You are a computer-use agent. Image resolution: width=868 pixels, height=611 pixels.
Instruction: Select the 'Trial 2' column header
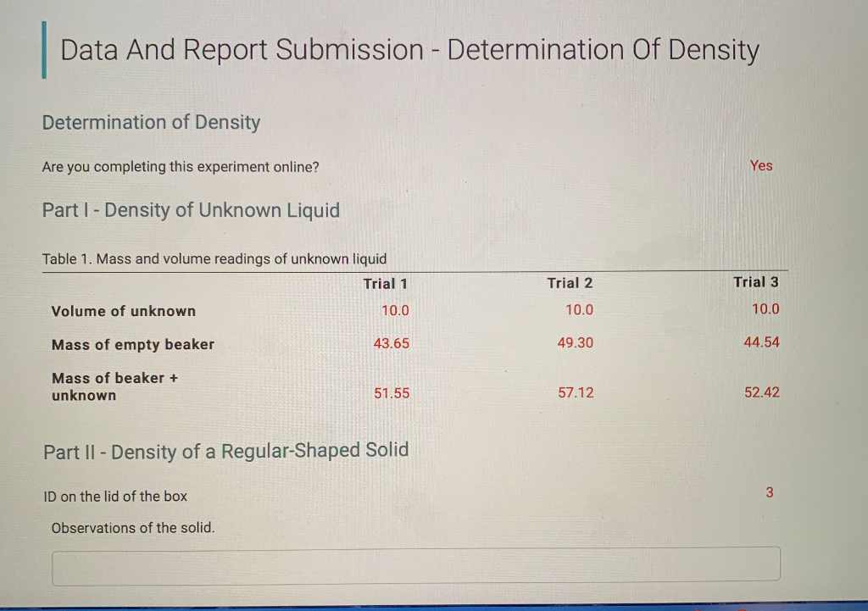point(569,283)
